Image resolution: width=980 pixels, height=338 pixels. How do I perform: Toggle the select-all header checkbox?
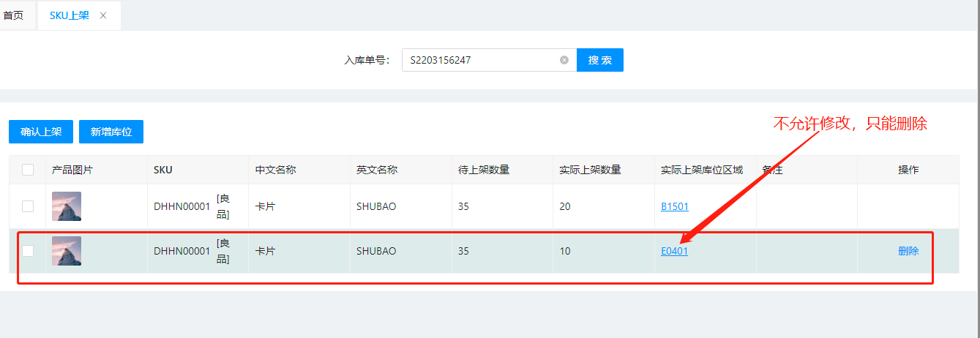pos(28,170)
